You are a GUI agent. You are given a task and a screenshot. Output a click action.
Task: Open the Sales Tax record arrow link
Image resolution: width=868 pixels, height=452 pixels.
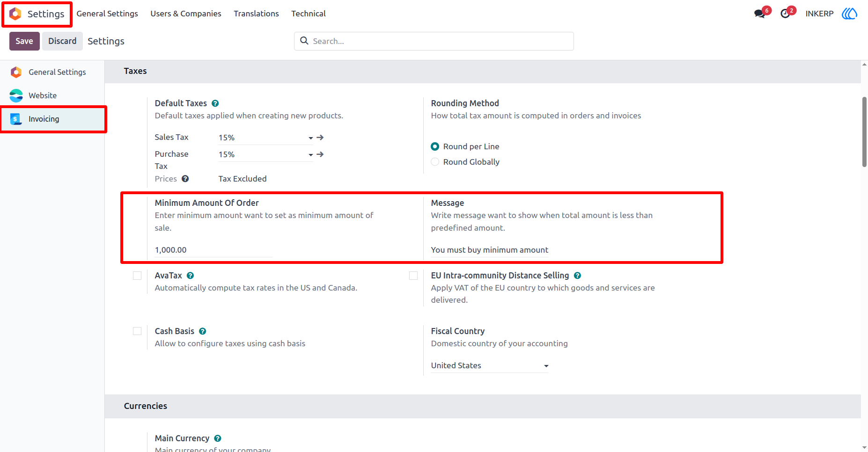point(320,138)
